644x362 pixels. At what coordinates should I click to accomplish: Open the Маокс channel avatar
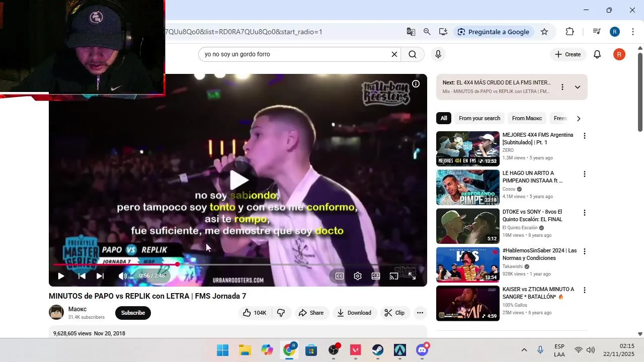(56, 313)
